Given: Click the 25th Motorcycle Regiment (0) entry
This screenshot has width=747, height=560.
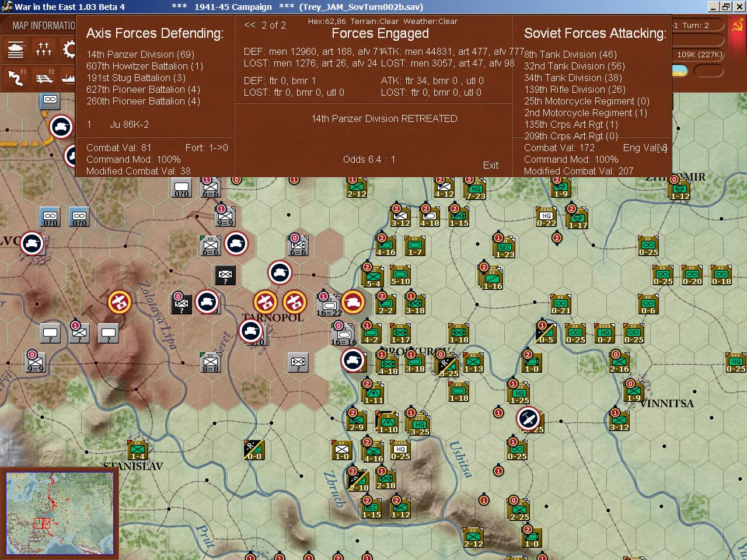Looking at the screenshot, I should click(x=587, y=101).
